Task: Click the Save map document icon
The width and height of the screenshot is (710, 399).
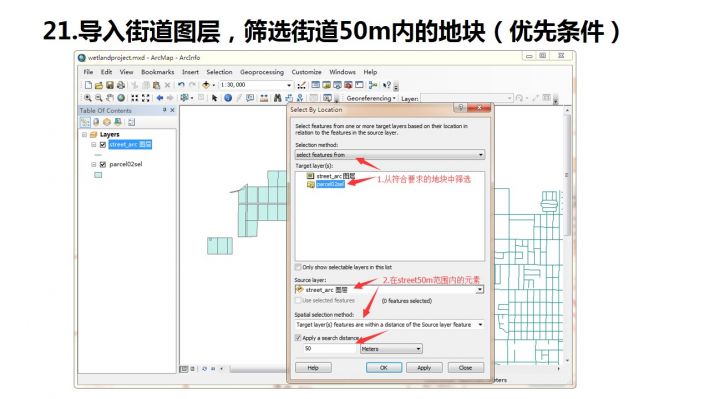Action: 110,85
